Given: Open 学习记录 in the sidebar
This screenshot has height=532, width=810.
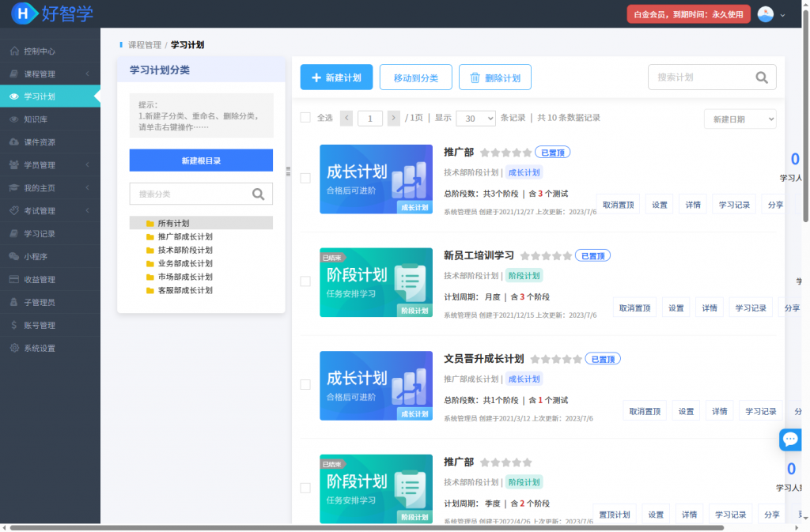Looking at the screenshot, I should 50,234.
